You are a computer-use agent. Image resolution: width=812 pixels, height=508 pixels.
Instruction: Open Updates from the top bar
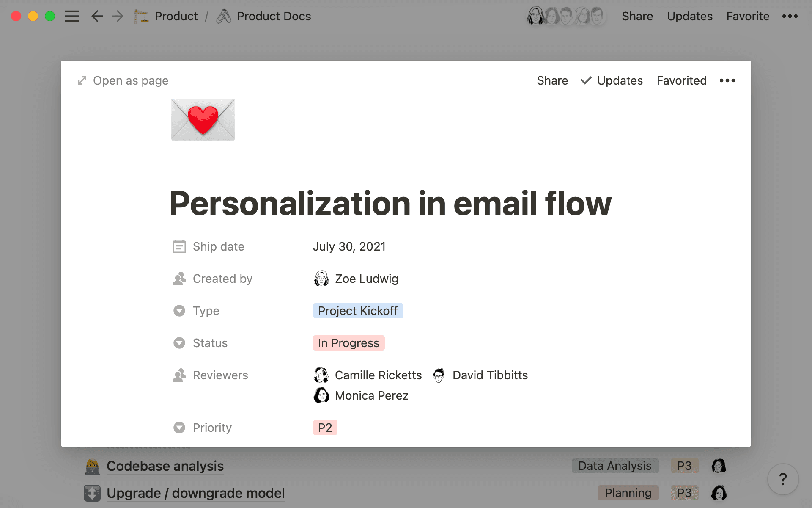click(x=689, y=16)
